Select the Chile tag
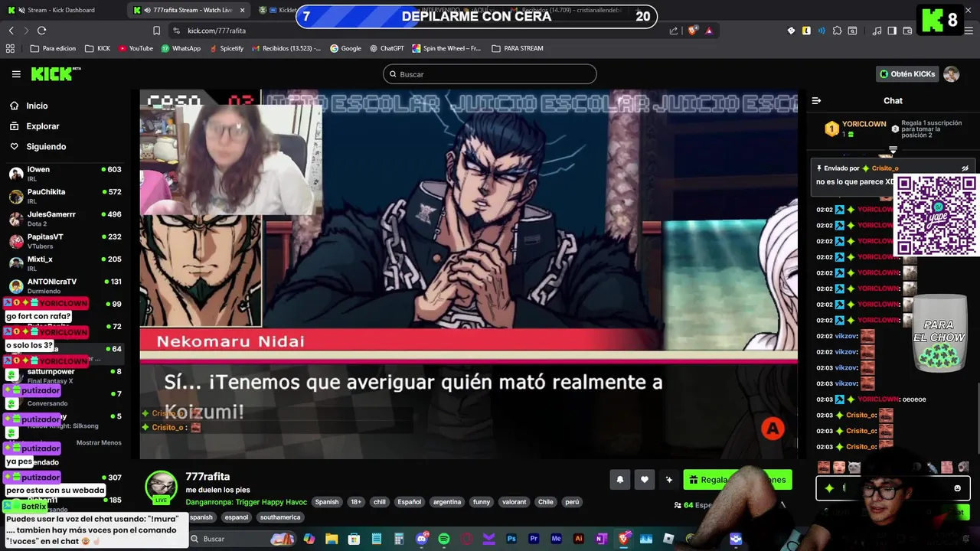Screen dimensions: 980x551 click(x=545, y=502)
